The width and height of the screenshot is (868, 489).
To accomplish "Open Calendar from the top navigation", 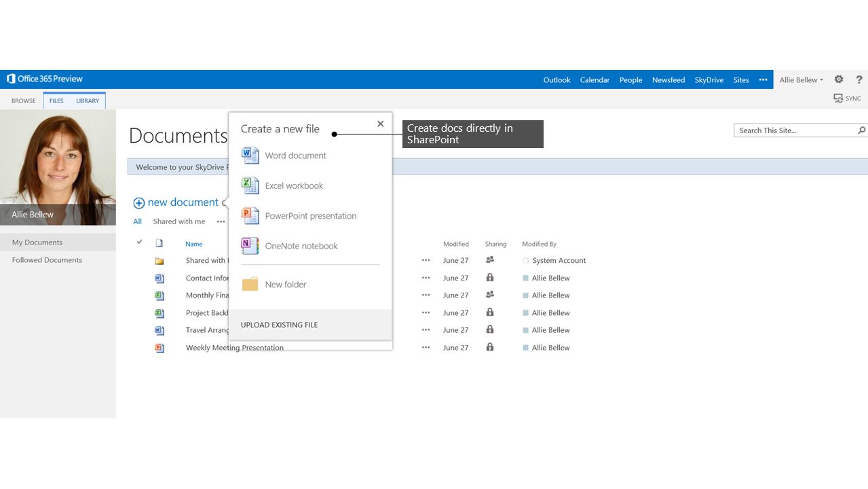I will [x=595, y=80].
